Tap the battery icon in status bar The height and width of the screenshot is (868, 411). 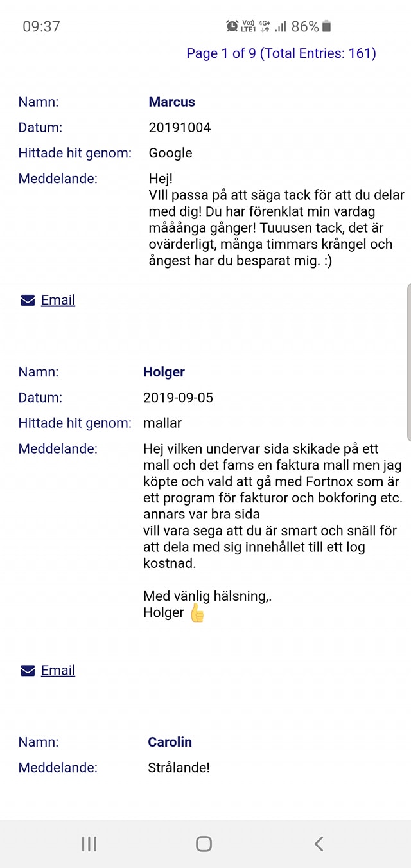tap(326, 26)
